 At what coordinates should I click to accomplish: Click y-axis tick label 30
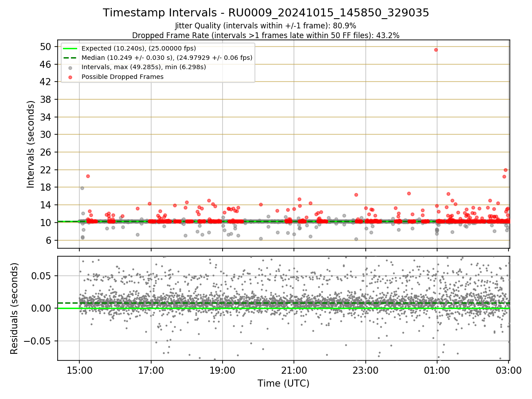tap(46, 134)
